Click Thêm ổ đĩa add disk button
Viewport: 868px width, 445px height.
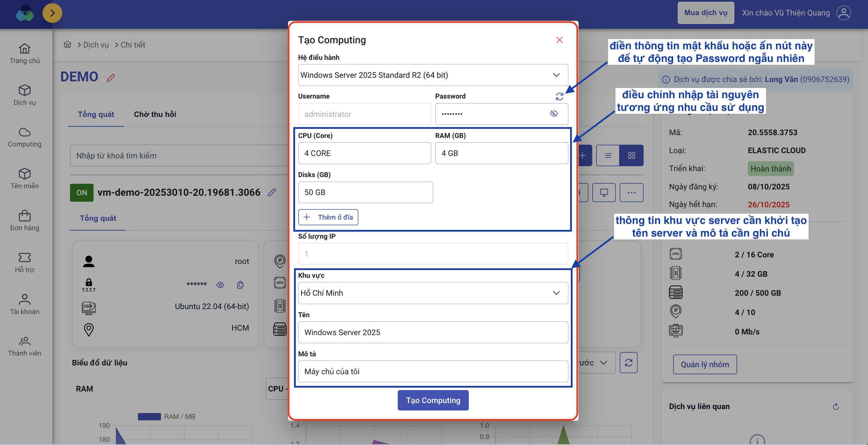point(328,217)
